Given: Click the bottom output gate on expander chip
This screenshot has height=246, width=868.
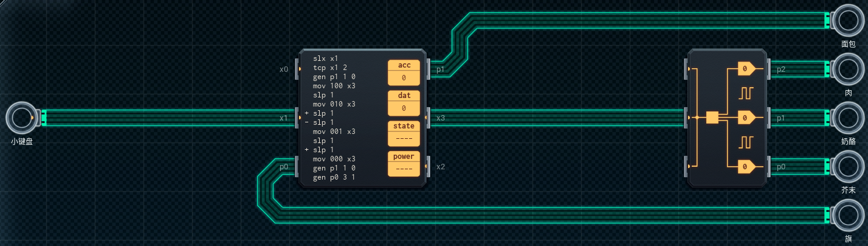Looking at the screenshot, I should (746, 166).
